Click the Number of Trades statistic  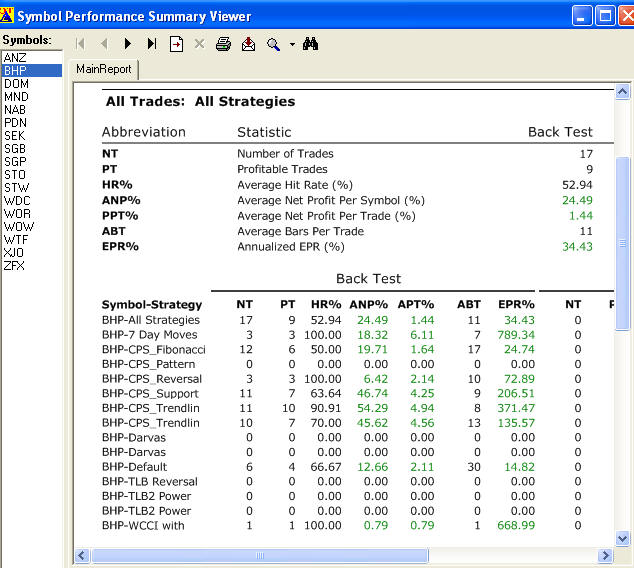(x=285, y=154)
